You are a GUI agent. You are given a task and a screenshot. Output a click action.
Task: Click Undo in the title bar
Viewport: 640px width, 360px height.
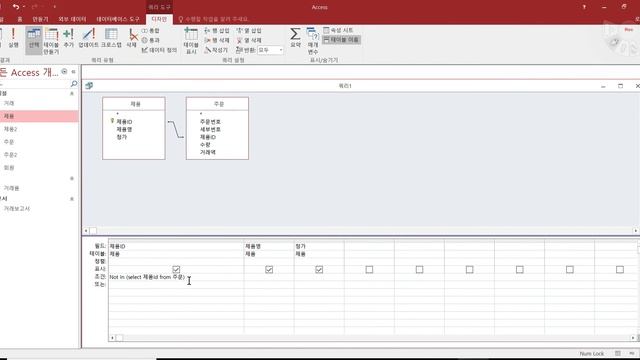tap(16, 7)
